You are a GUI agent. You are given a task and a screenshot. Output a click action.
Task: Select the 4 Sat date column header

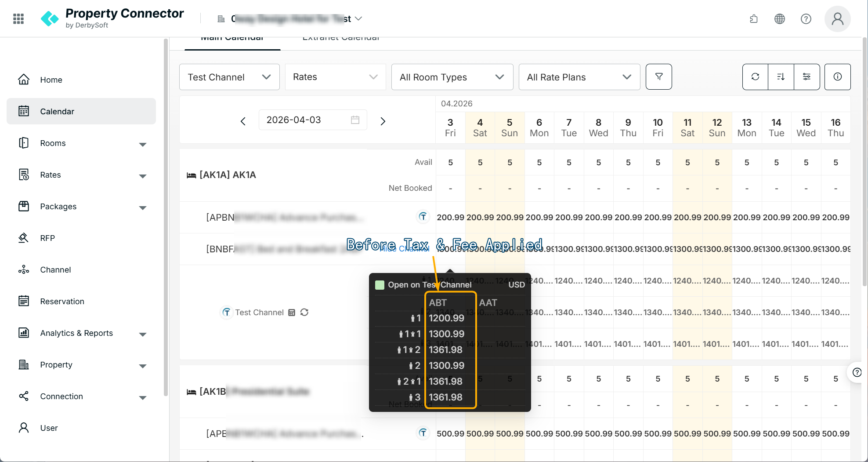point(480,127)
